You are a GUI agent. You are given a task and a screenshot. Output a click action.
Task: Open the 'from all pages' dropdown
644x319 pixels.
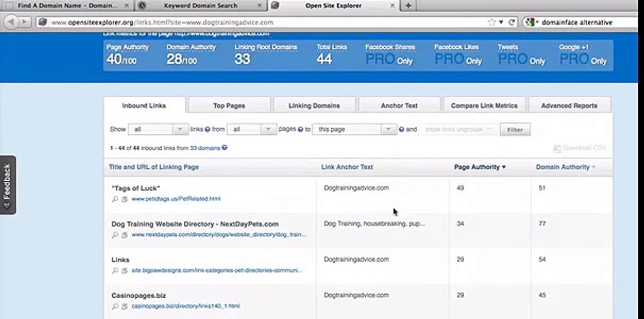[x=252, y=129]
